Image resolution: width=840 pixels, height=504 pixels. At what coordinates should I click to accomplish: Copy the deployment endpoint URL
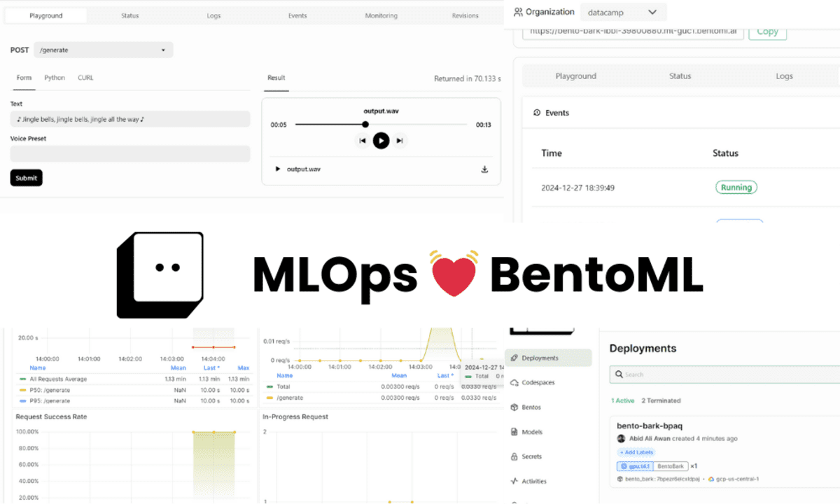pyautogui.click(x=767, y=31)
